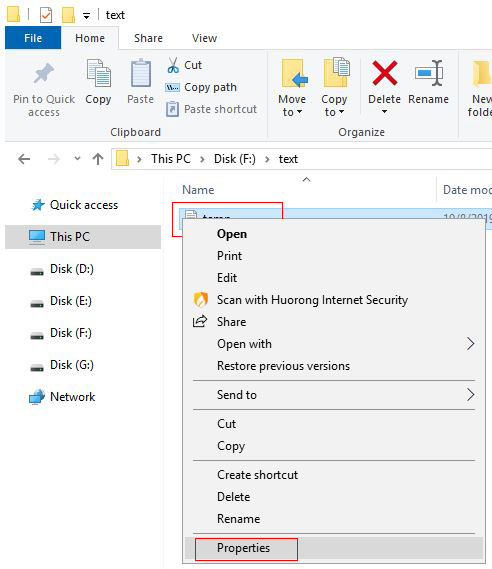
Task: Click the Share arrow icon in context menu
Action: [200, 322]
